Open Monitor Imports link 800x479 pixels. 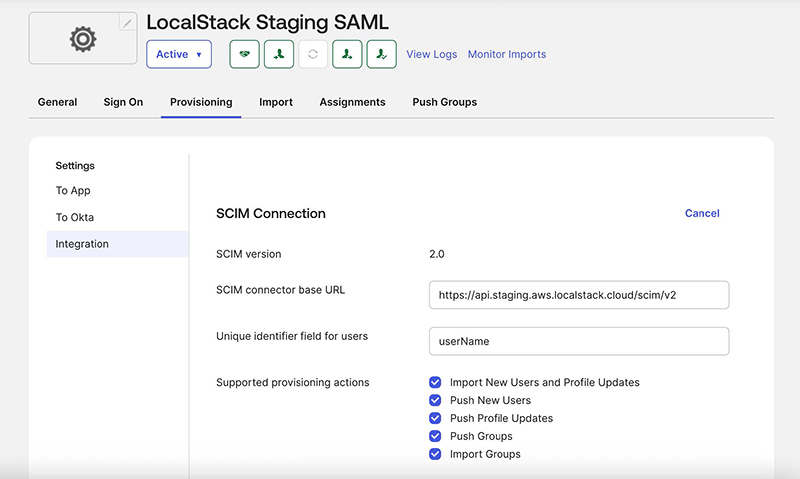pyautogui.click(x=507, y=54)
